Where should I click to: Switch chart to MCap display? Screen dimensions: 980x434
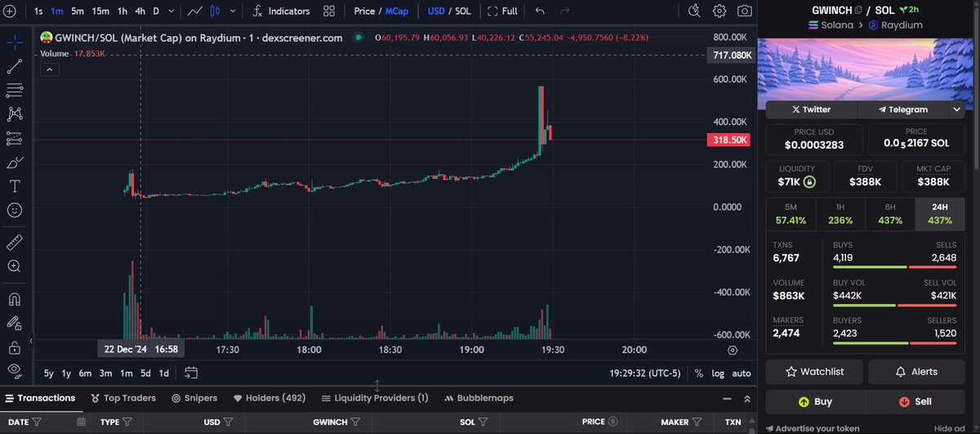coord(398,11)
